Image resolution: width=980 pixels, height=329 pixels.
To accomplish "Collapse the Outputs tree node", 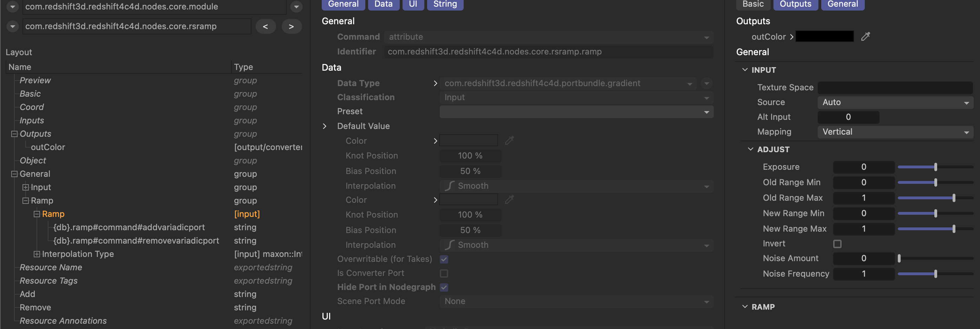I will [x=14, y=134].
